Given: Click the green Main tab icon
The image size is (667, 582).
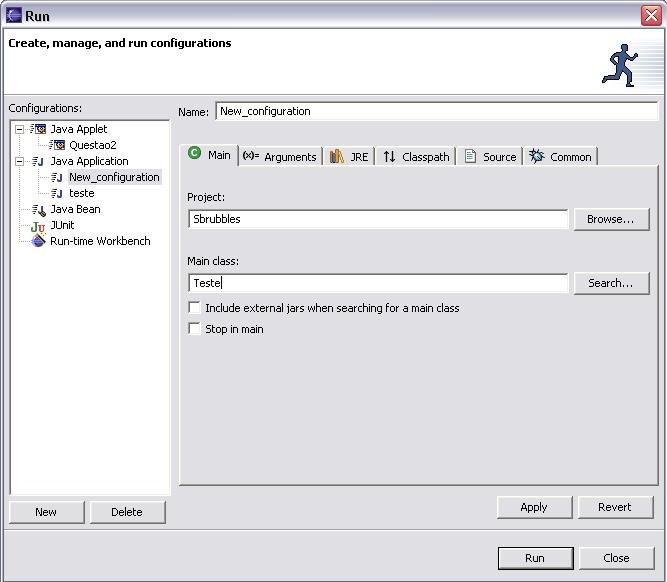Looking at the screenshot, I should (194, 153).
